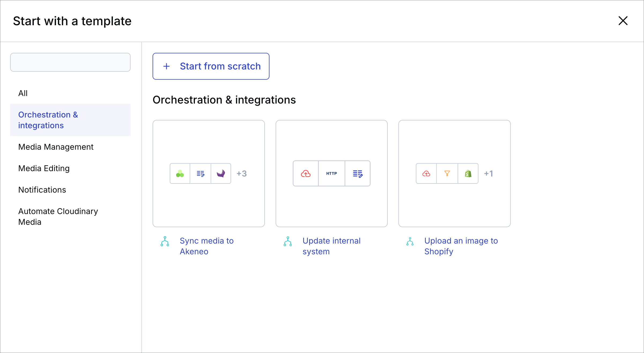Open the Media Management category
Screen dimensions: 644x353
tap(56, 147)
